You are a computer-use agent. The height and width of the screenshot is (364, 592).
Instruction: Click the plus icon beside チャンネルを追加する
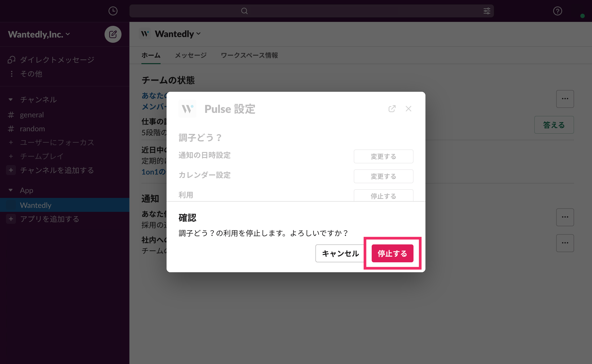coord(11,170)
